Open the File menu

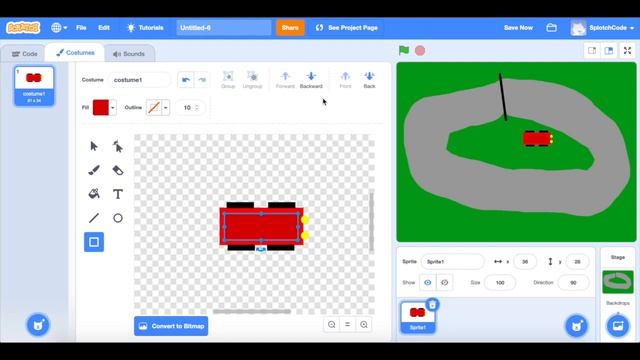pos(81,28)
